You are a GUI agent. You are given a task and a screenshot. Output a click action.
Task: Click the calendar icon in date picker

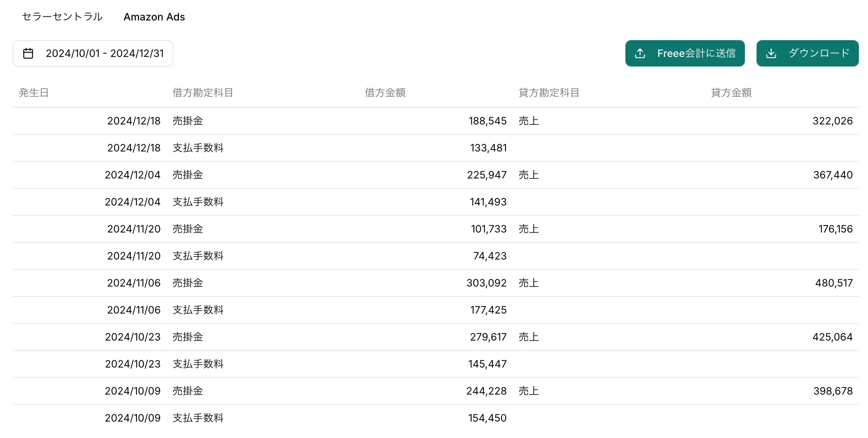click(28, 53)
